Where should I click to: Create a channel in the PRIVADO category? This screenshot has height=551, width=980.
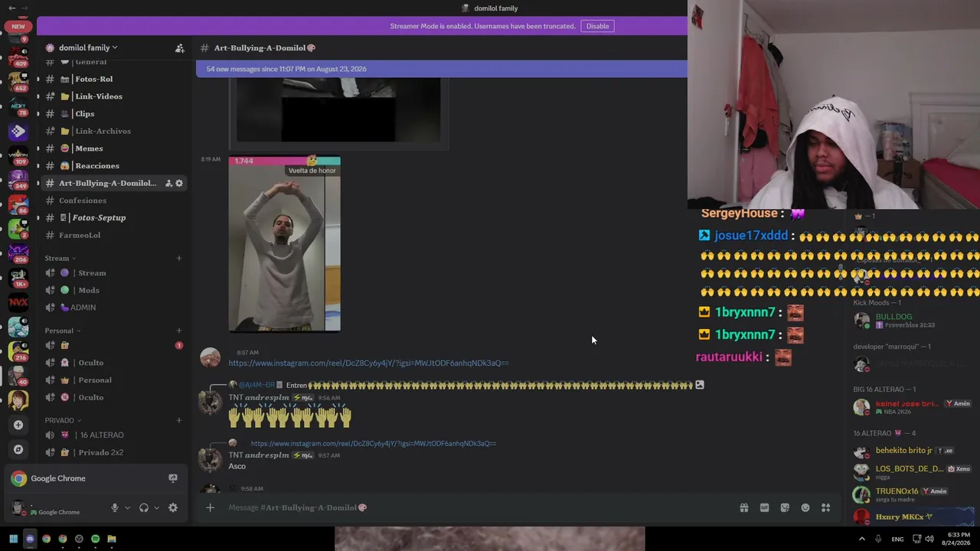click(179, 420)
